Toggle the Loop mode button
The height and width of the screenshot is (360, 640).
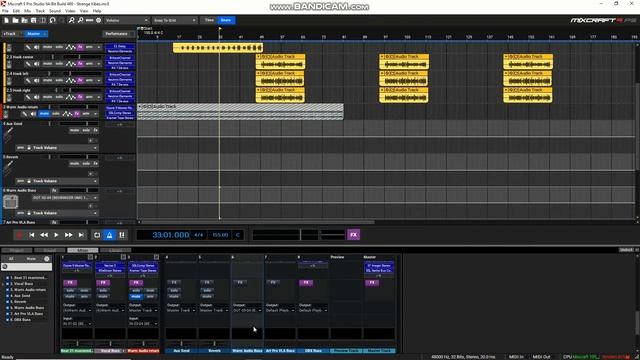97,235
